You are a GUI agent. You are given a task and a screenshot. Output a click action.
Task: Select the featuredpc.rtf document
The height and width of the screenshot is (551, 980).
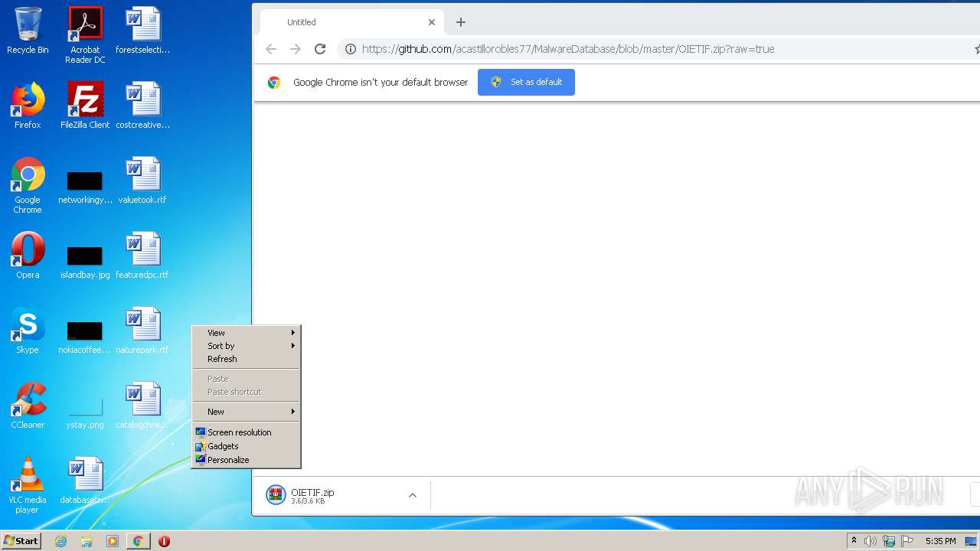click(142, 256)
